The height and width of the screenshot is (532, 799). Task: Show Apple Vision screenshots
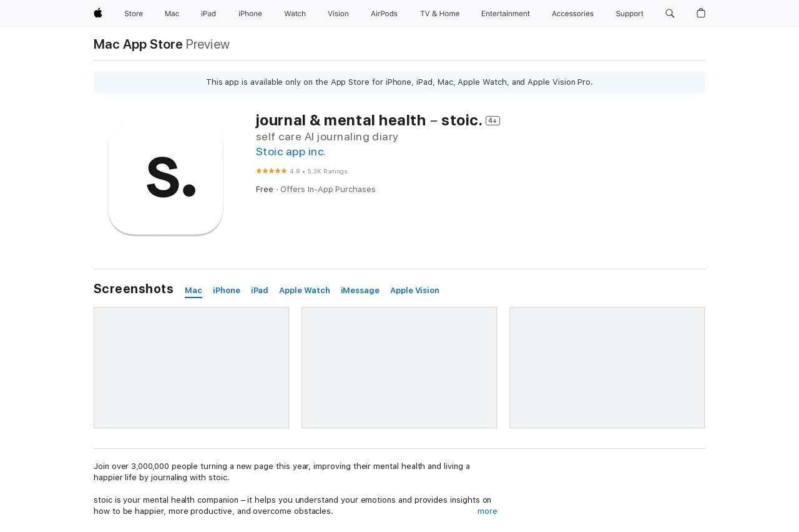tap(414, 291)
